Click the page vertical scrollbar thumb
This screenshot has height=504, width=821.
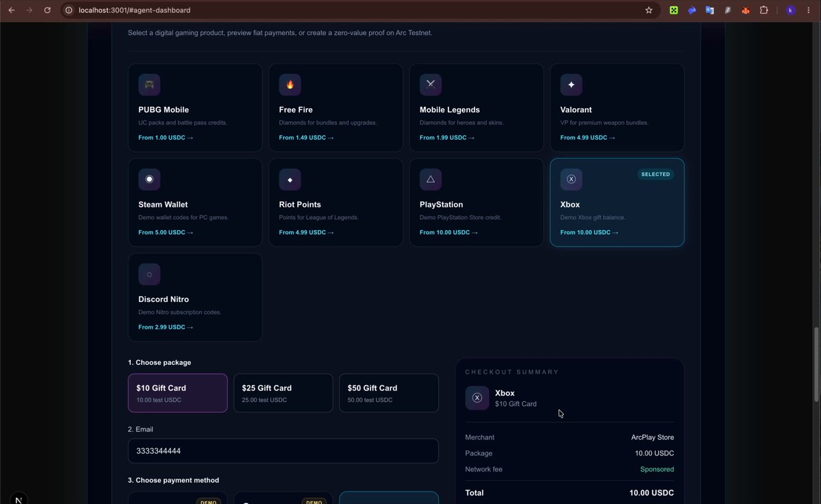click(816, 365)
